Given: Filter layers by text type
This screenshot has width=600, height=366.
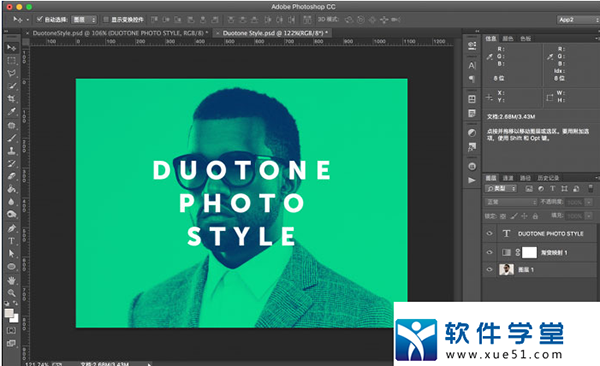Looking at the screenshot, I should (553, 188).
